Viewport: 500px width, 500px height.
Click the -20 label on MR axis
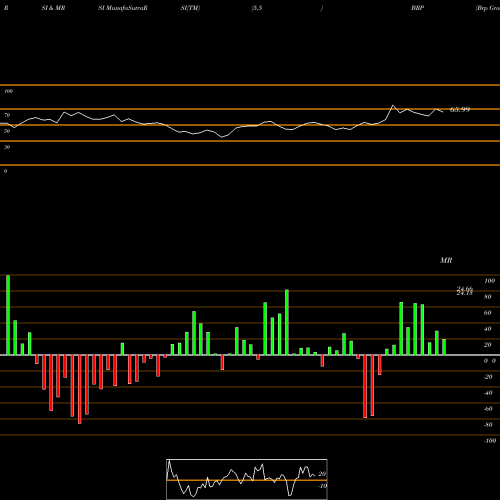point(488,377)
